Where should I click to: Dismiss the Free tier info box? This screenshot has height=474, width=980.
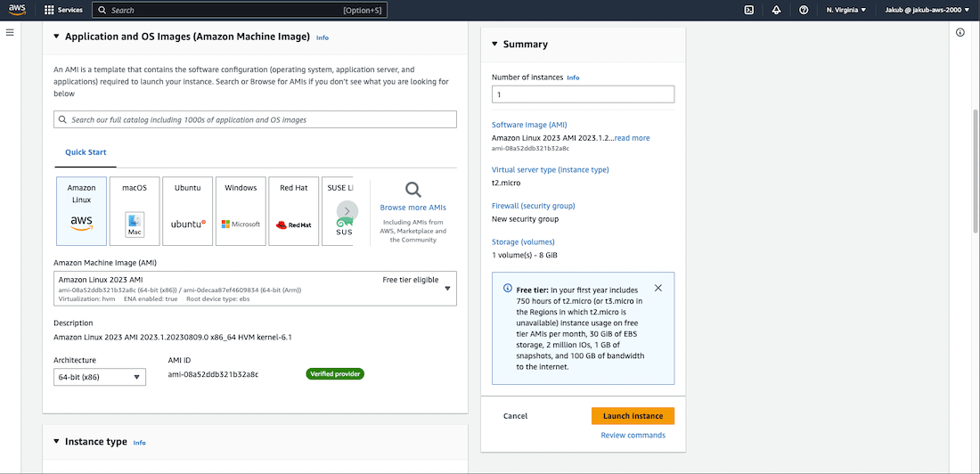[657, 288]
